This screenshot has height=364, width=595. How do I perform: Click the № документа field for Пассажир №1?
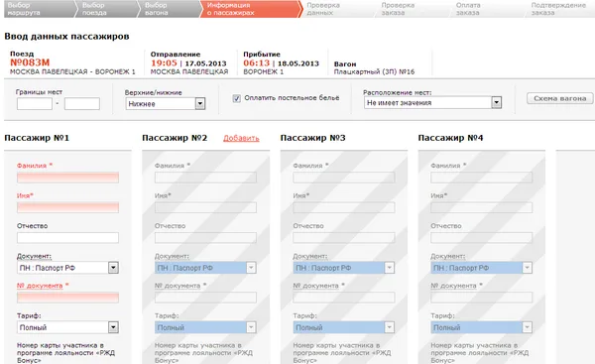pos(67,298)
